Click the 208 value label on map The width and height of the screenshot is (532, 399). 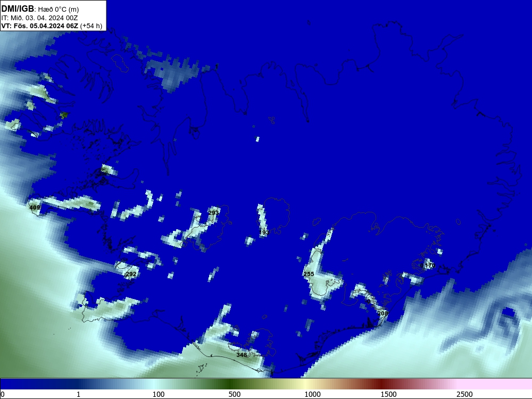[x=383, y=313]
